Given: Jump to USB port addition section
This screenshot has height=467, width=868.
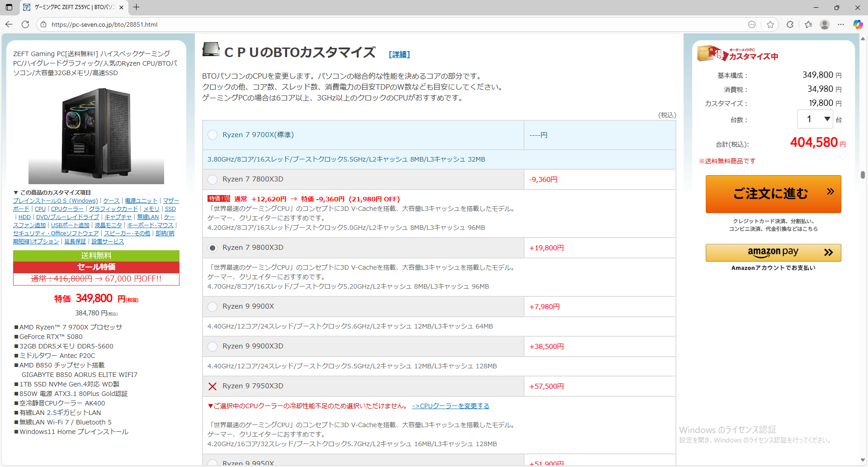Looking at the screenshot, I should point(70,225).
